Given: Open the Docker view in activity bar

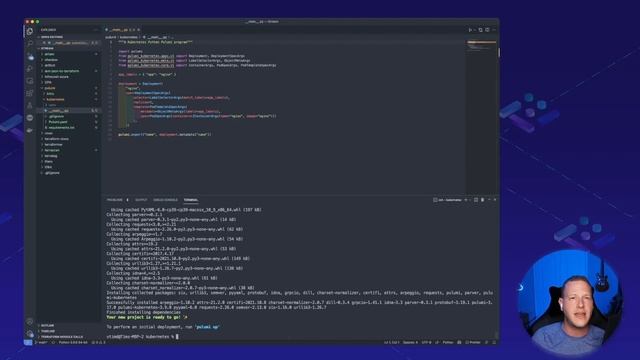Looking at the screenshot, I should click(x=30, y=130).
